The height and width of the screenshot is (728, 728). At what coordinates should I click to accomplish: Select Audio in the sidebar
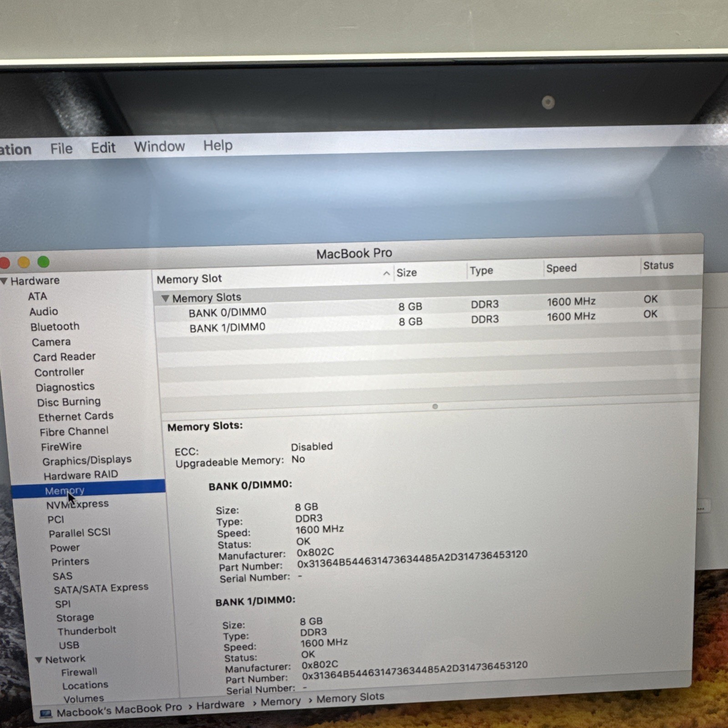[44, 312]
